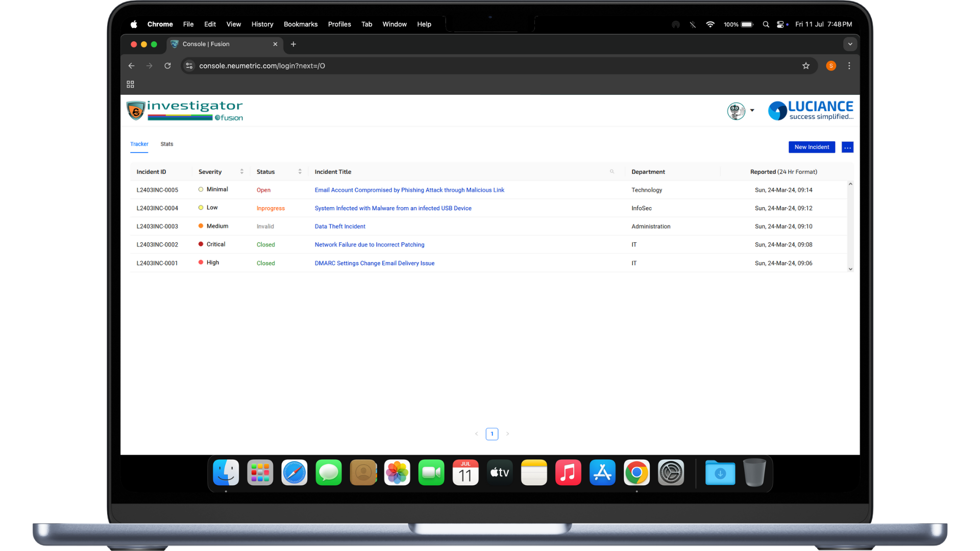Open Safari from the dock
This screenshot has height=551, width=980.
[x=295, y=473]
